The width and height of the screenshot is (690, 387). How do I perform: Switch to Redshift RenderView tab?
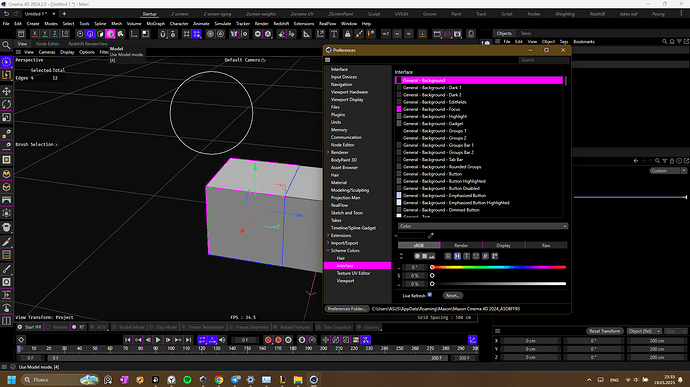tap(88, 44)
